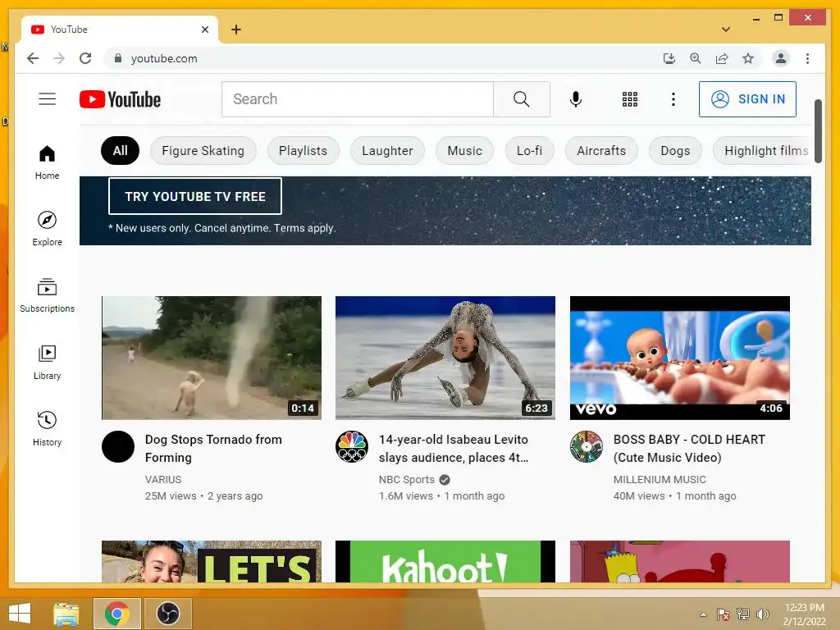840x630 pixels.
Task: Open YouTube settings three-dot menu
Action: 673,99
